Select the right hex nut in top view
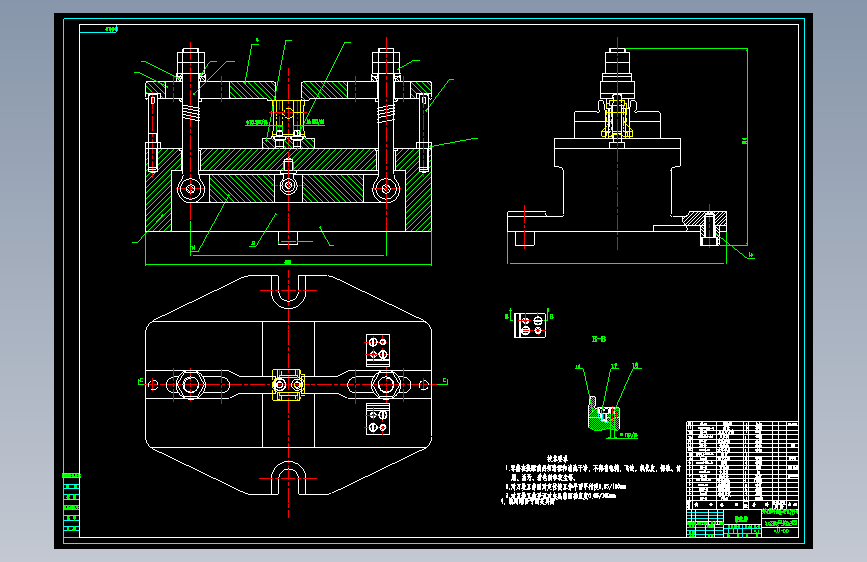This screenshot has width=867, height=562. pos(386,384)
